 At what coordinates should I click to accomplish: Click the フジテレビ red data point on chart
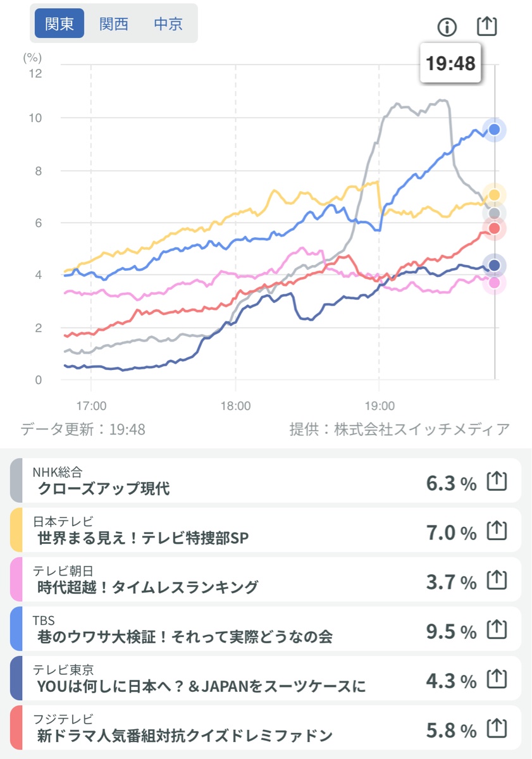(x=494, y=228)
